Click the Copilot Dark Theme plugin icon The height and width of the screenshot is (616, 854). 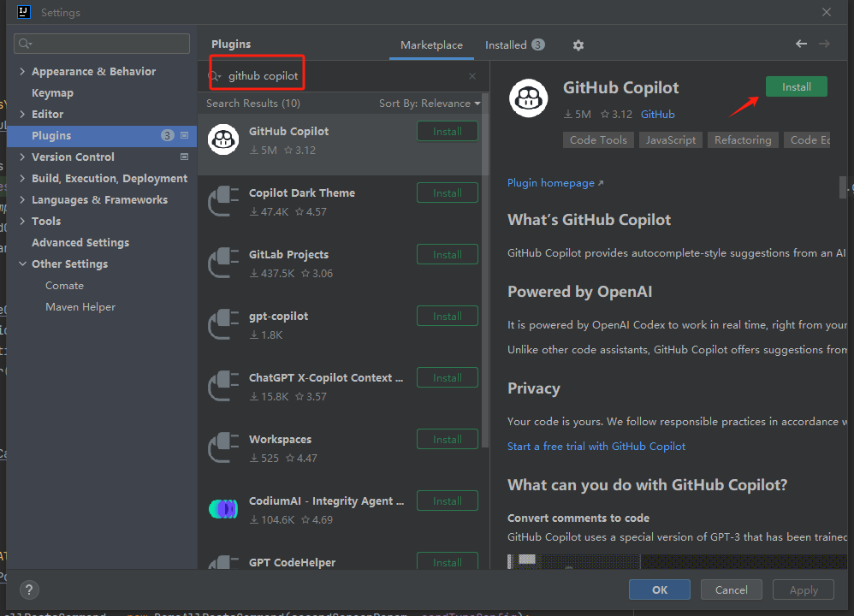click(223, 202)
